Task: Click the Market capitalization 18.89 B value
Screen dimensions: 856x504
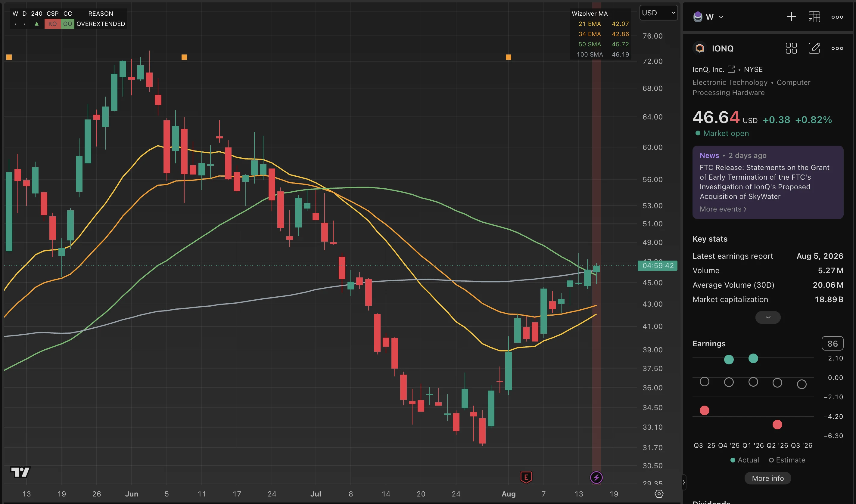Action: coord(829,300)
